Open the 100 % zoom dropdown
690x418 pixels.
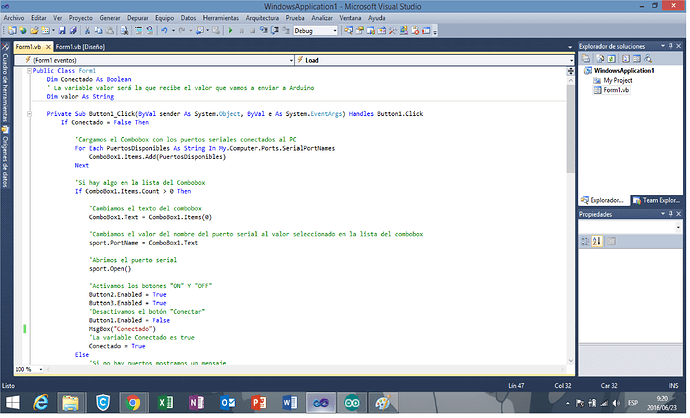pyautogui.click(x=41, y=371)
